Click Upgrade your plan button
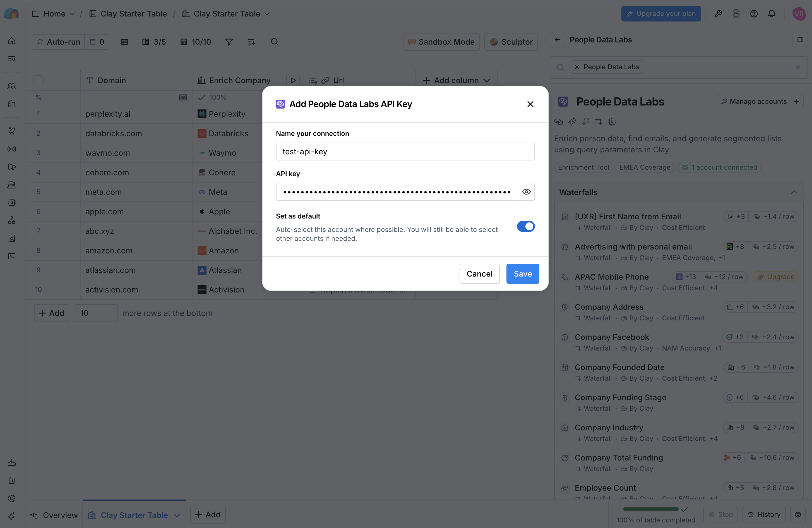The height and width of the screenshot is (528, 812). pyautogui.click(x=661, y=14)
